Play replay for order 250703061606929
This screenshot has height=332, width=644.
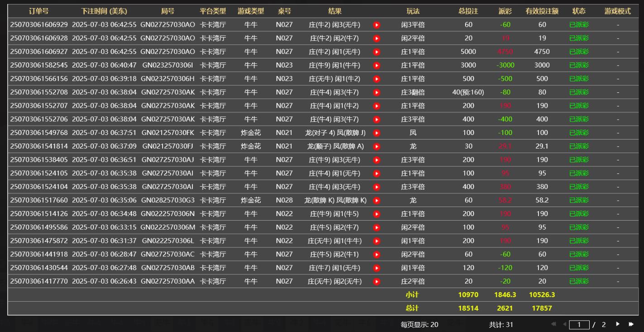[x=376, y=25]
